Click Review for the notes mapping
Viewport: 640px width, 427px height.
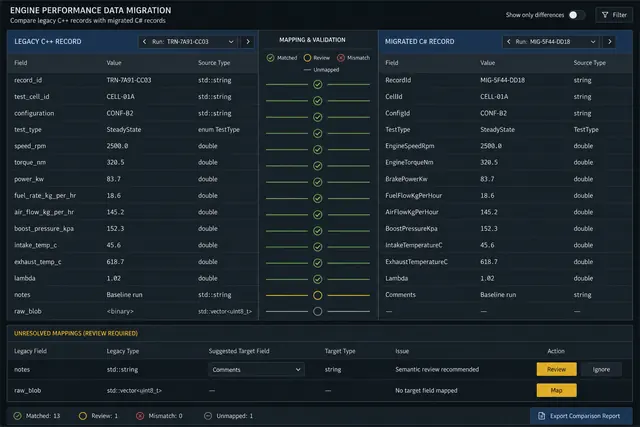pos(556,369)
